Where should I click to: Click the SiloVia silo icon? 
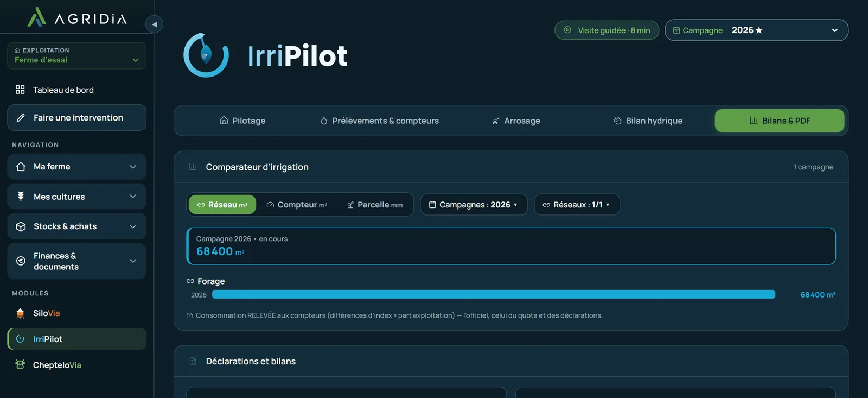pos(20,313)
